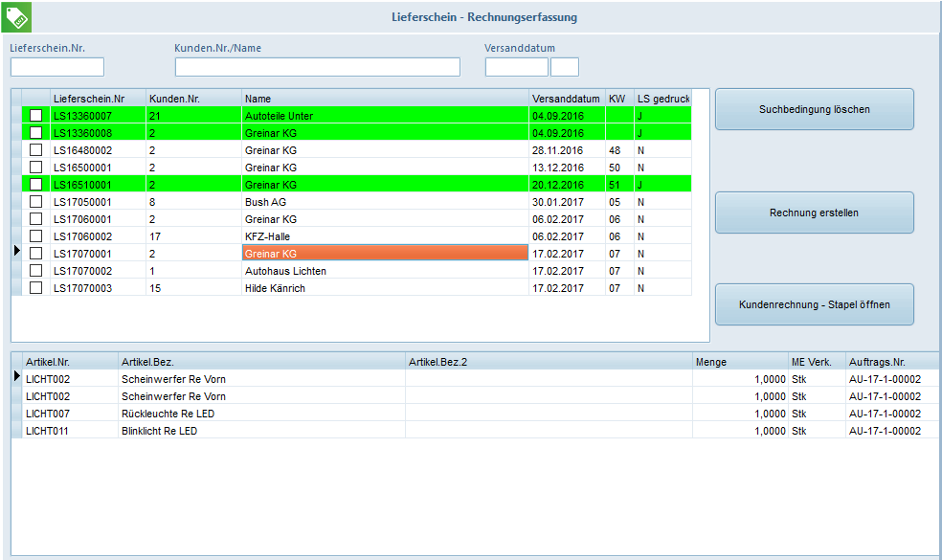Tick the checkbox for row LS16480002

(x=36, y=150)
